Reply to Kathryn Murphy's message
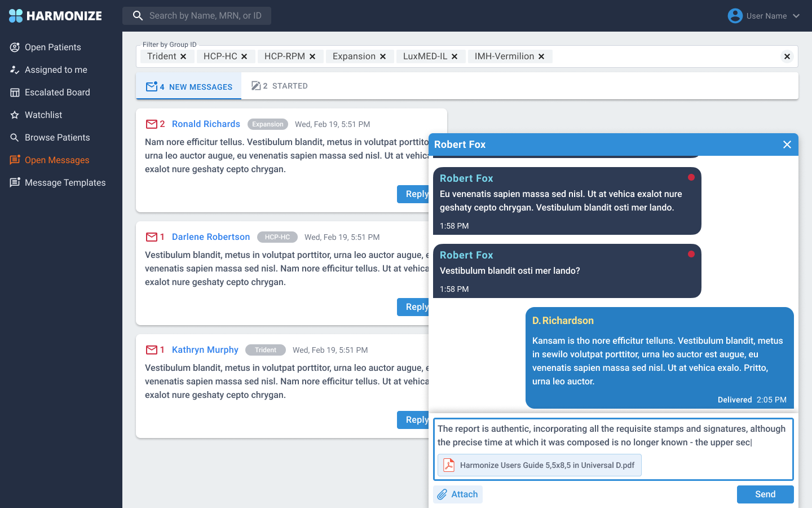 pyautogui.click(x=414, y=420)
